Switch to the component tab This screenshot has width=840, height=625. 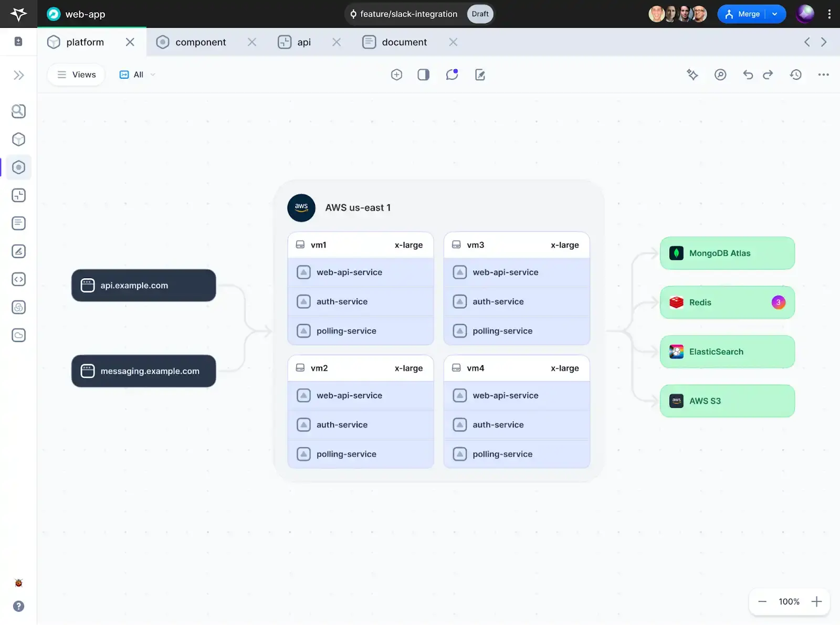pyautogui.click(x=200, y=42)
